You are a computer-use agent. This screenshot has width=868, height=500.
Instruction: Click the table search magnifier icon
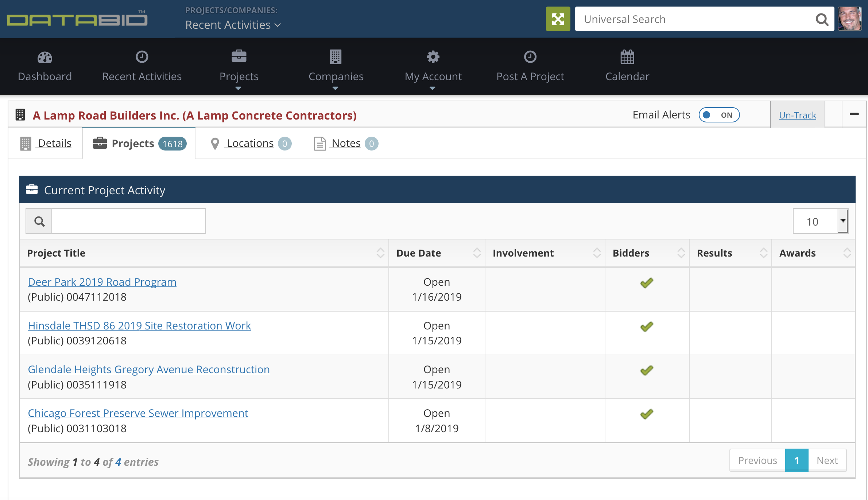coord(39,221)
